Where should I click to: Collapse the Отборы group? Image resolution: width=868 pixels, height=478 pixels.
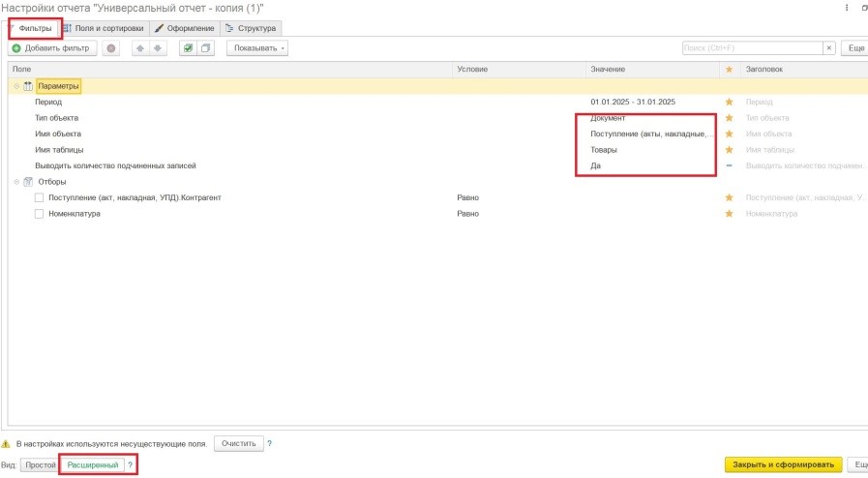coord(16,182)
